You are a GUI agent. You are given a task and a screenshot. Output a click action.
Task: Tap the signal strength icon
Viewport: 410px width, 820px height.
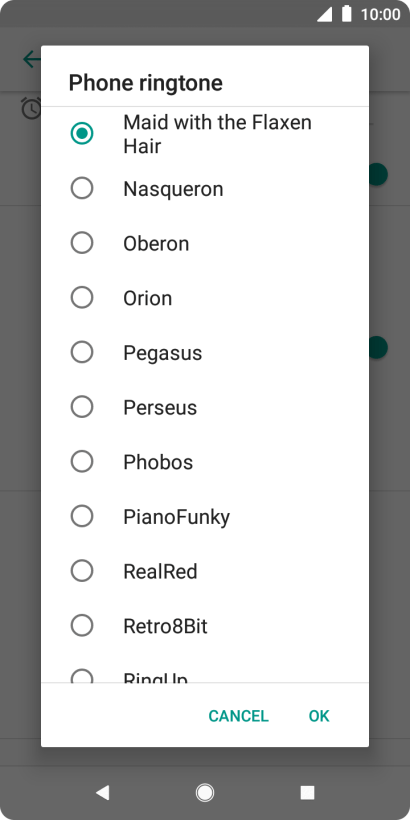[x=324, y=14]
